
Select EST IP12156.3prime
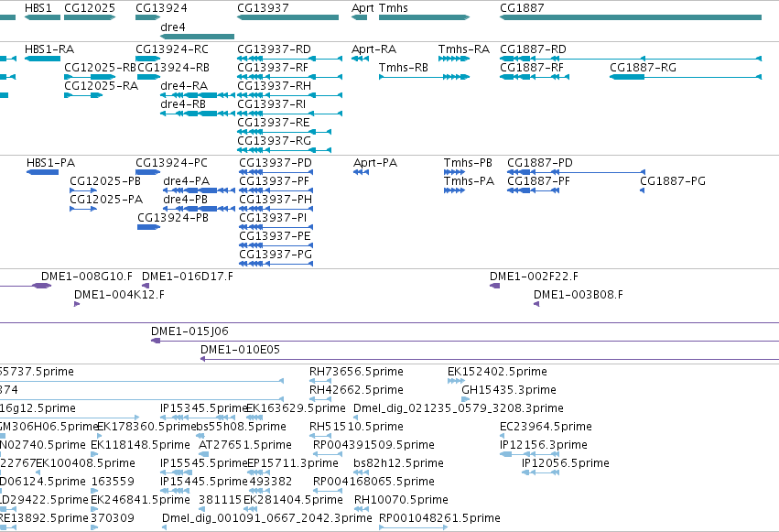[544, 445]
